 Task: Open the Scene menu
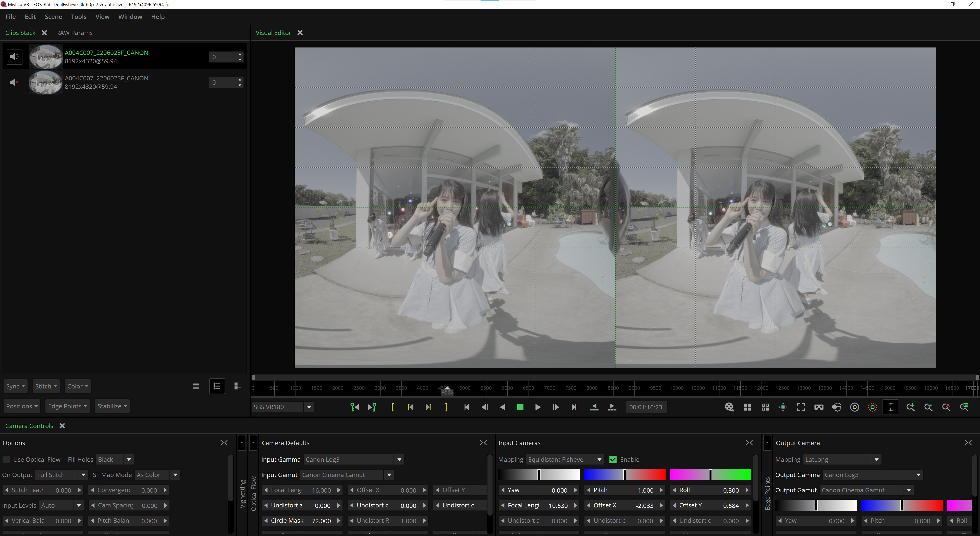tap(53, 17)
